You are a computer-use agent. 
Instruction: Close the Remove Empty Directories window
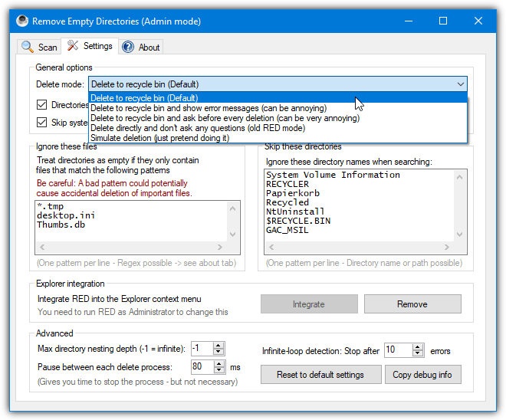(478, 21)
